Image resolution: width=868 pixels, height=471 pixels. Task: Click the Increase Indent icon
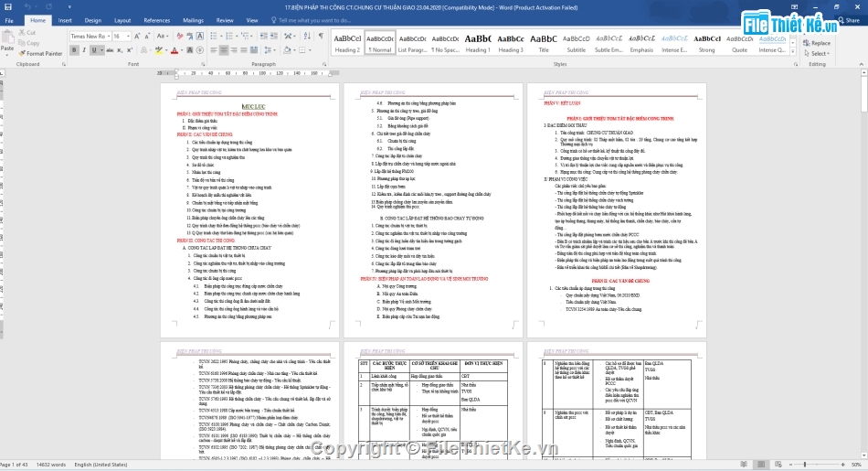pyautogui.click(x=274, y=36)
